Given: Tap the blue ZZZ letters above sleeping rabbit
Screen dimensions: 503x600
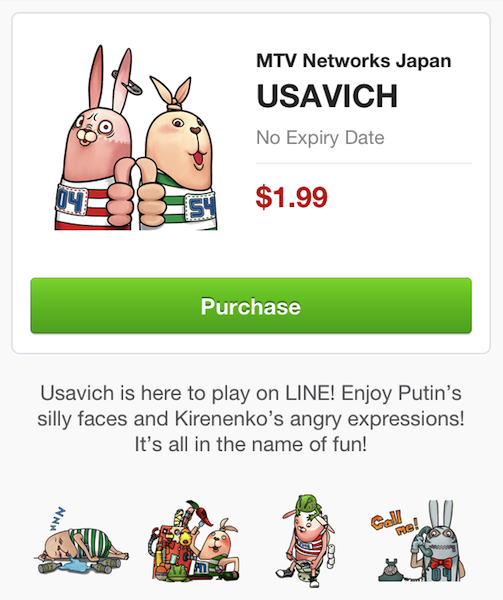Looking at the screenshot, I should (x=57, y=519).
